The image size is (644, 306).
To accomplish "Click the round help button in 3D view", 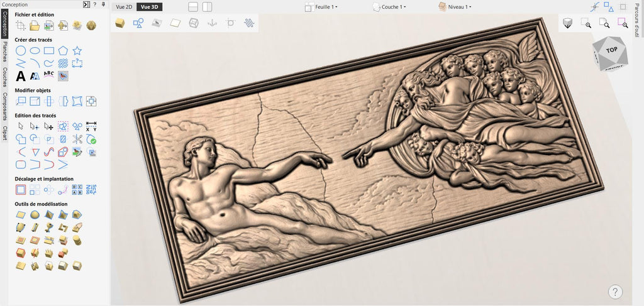I will coord(615,292).
